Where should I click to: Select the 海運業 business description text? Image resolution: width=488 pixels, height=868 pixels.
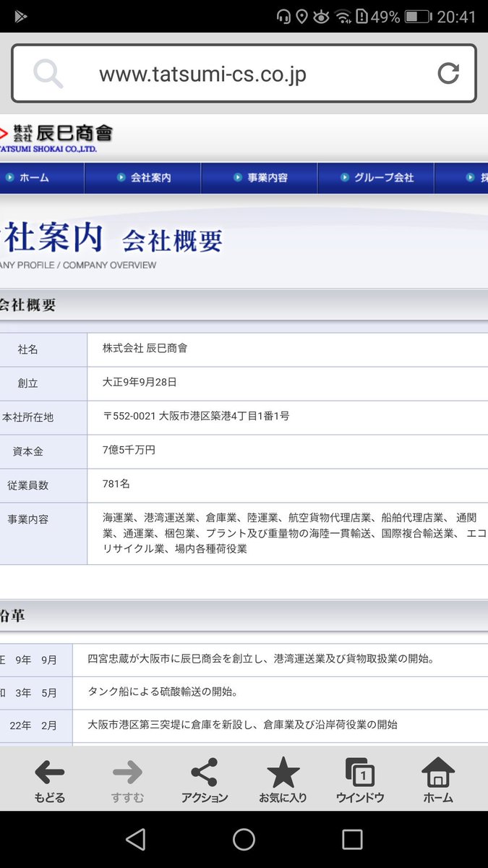point(295,533)
